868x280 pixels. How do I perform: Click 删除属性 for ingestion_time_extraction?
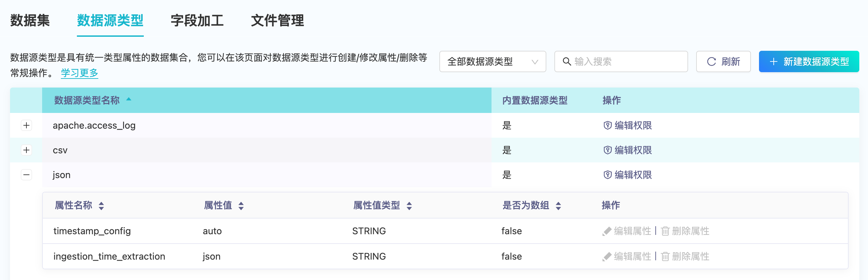click(x=685, y=256)
